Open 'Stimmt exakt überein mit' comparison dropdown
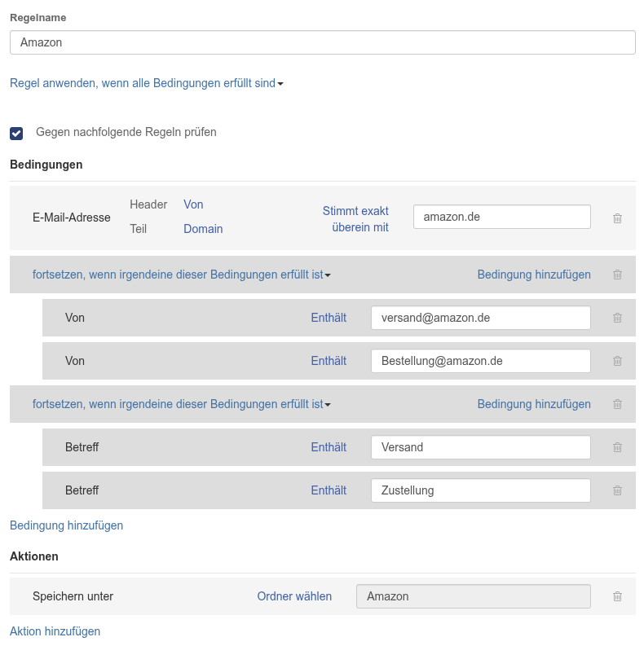This screenshot has width=644, height=668. pyautogui.click(x=355, y=219)
